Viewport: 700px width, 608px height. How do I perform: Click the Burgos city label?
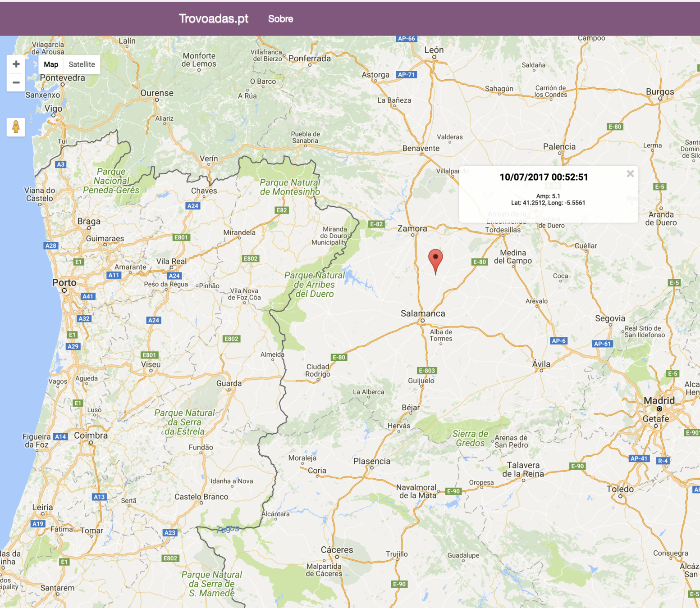tap(660, 92)
